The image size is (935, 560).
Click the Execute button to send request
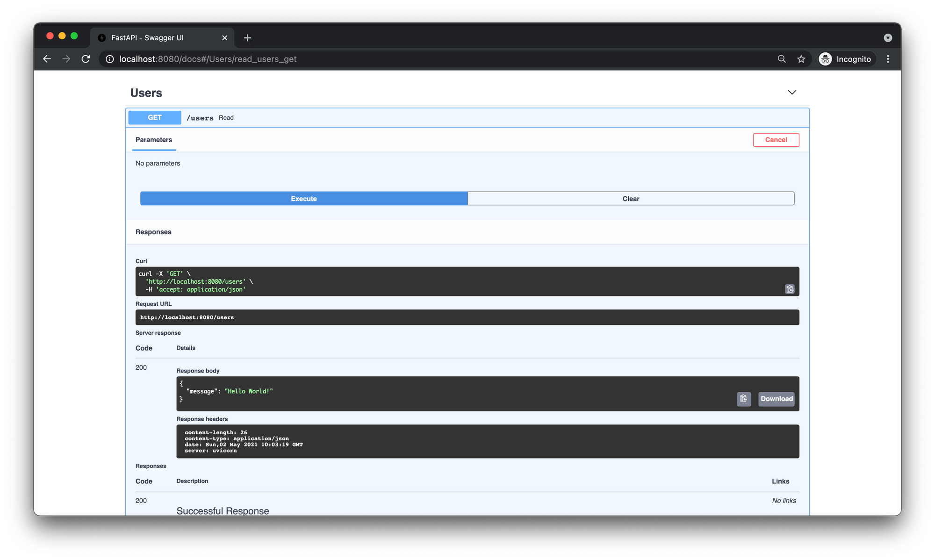tap(304, 199)
